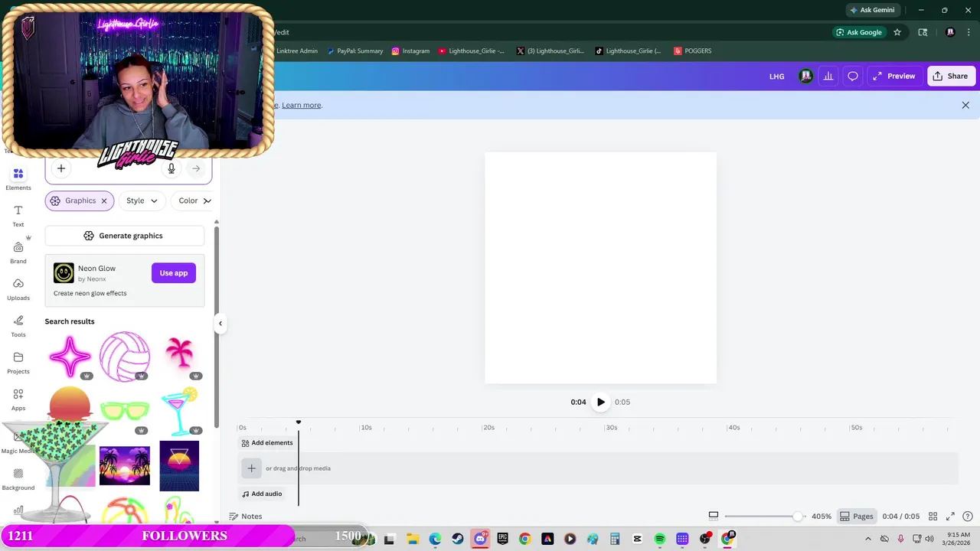Viewport: 980px width, 551px height.
Task: Open the comments speech bubble icon
Action: pyautogui.click(x=853, y=76)
